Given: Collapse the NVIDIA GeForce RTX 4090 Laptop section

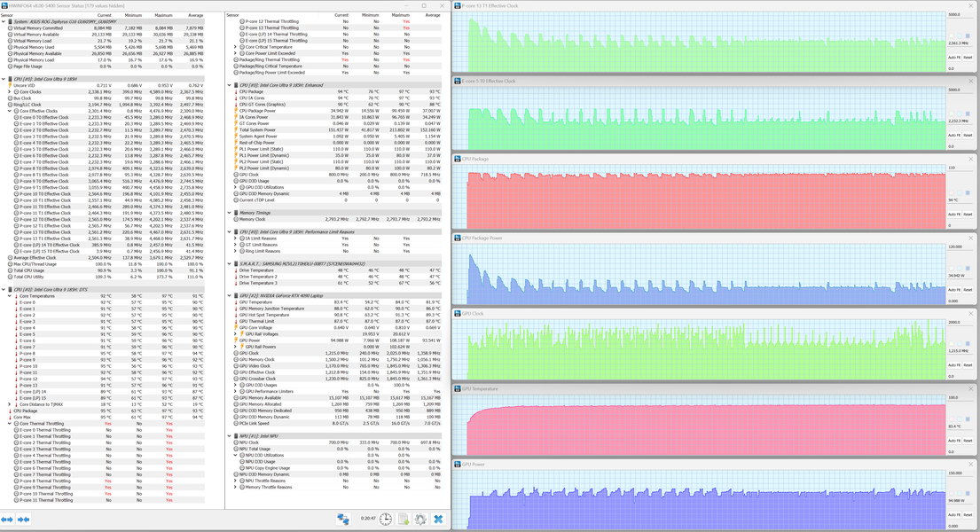Looking at the screenshot, I should (x=230, y=295).
